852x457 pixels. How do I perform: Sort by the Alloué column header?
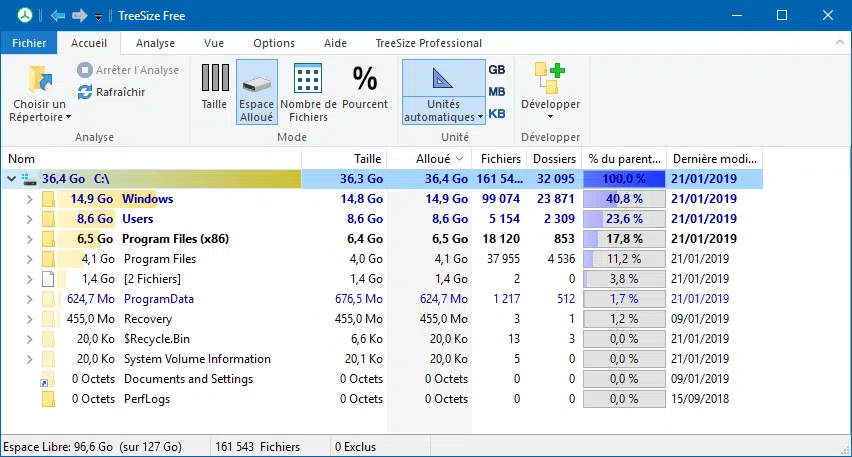coord(429,159)
